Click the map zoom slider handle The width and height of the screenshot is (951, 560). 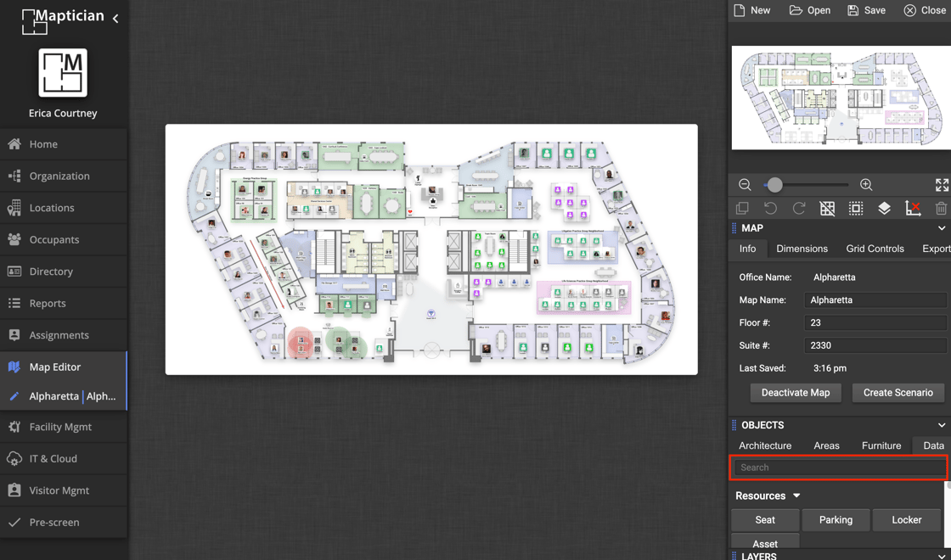[774, 185]
